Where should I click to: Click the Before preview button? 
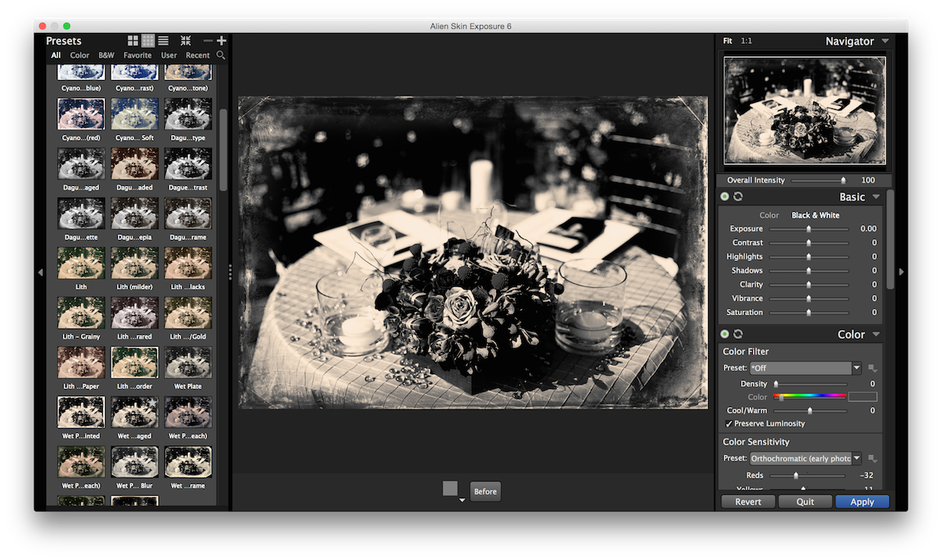click(x=485, y=492)
